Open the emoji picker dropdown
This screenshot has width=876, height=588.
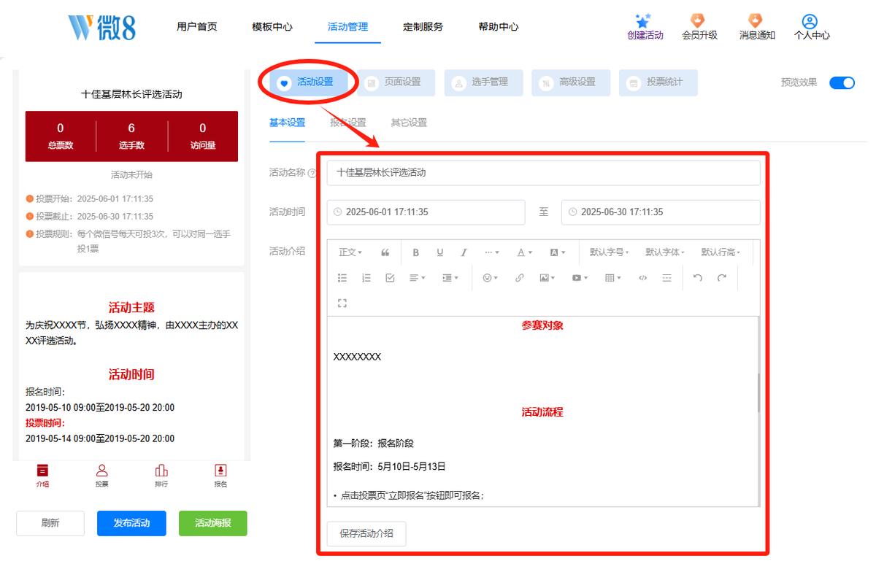coord(491,278)
